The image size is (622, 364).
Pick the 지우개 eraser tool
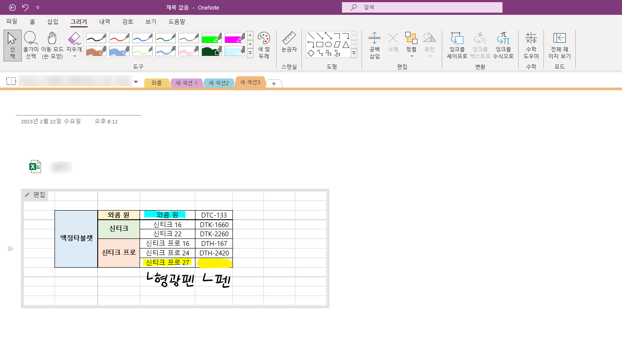point(74,42)
